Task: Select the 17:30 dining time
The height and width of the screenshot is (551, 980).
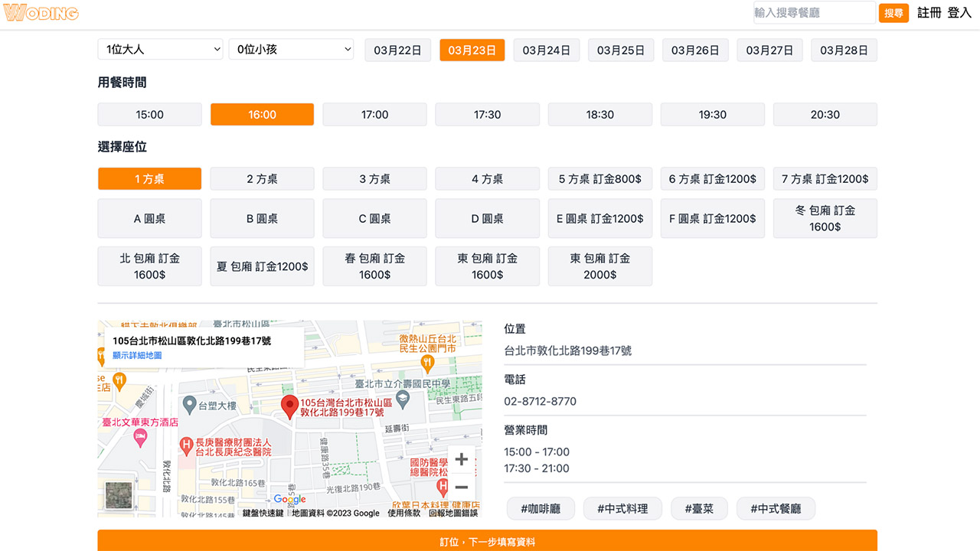Action: pyautogui.click(x=487, y=115)
